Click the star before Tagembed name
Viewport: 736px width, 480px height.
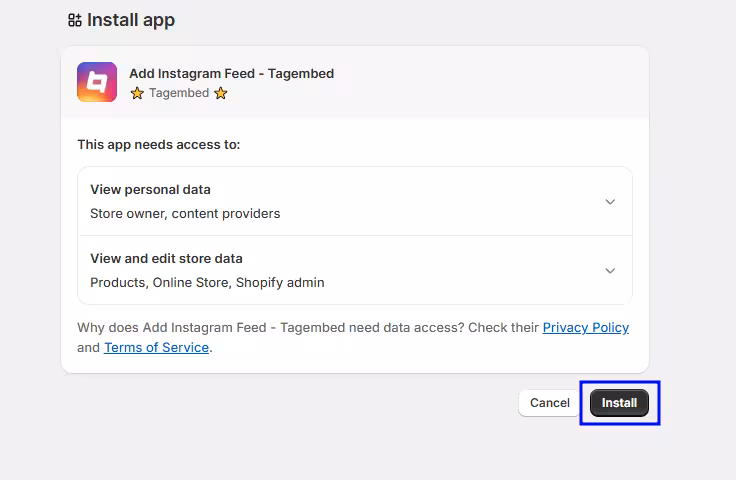click(x=137, y=93)
